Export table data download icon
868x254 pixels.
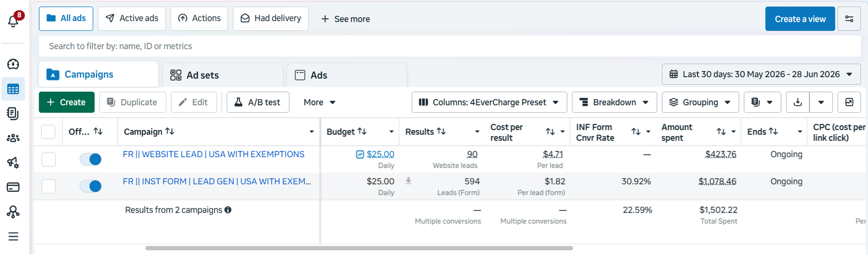click(798, 102)
